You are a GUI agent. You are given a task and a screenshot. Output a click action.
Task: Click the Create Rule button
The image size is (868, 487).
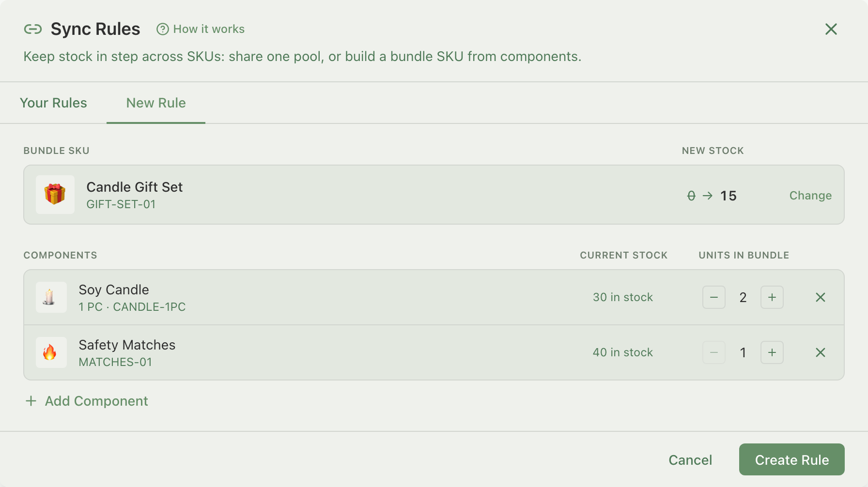(x=792, y=460)
